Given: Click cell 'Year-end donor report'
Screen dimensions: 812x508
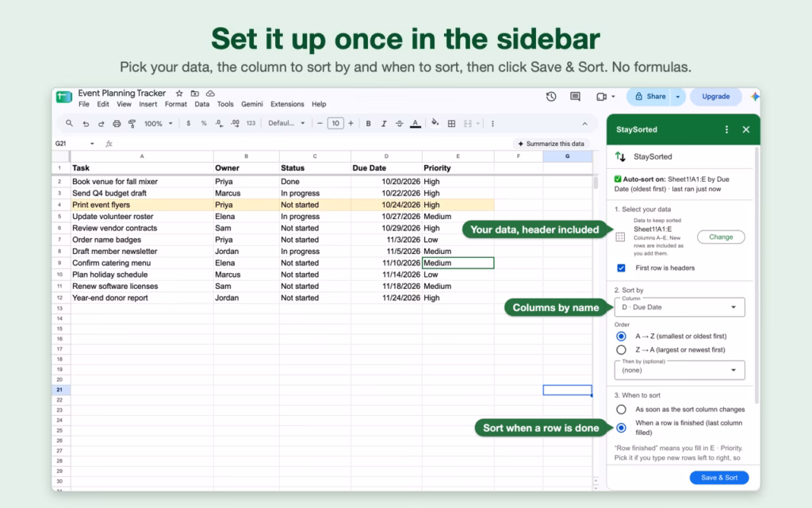Looking at the screenshot, I should coord(142,298).
